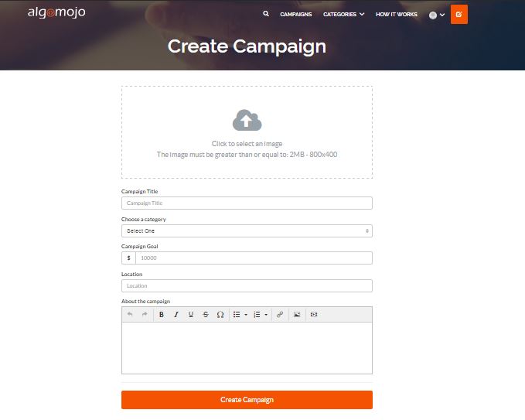Toggle bold formatting in the editor
This screenshot has height=420, width=525.
point(162,315)
